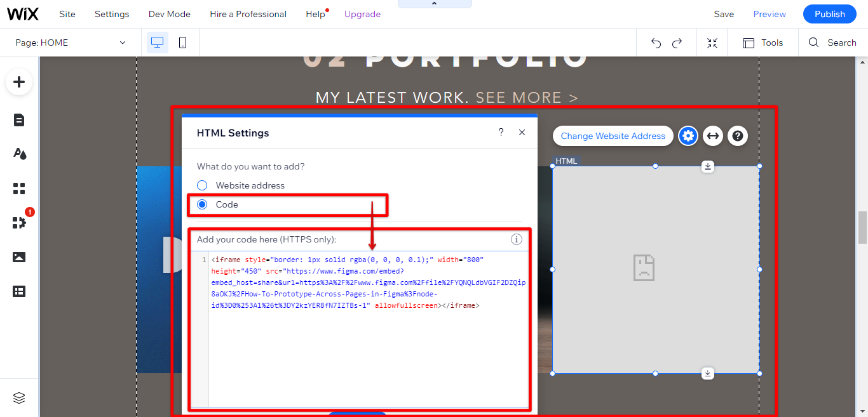This screenshot has height=417, width=868.
Task: Open the HTML element settings gear
Action: (x=688, y=136)
